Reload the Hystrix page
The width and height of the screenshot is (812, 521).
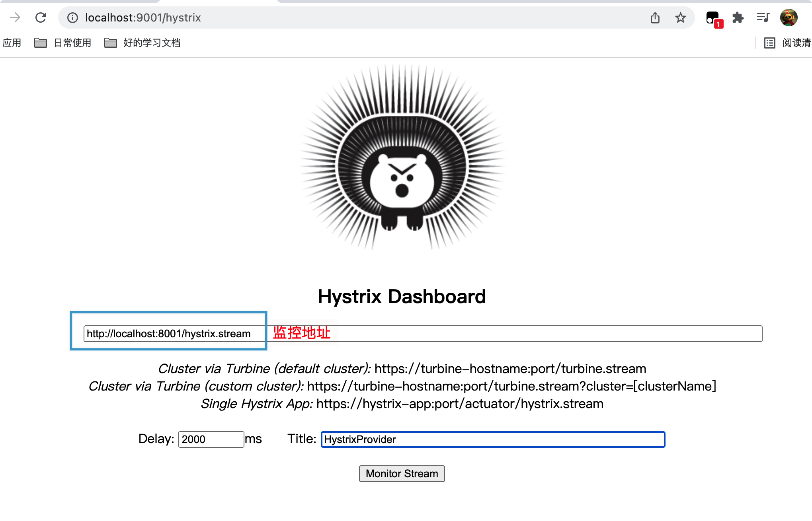click(41, 17)
